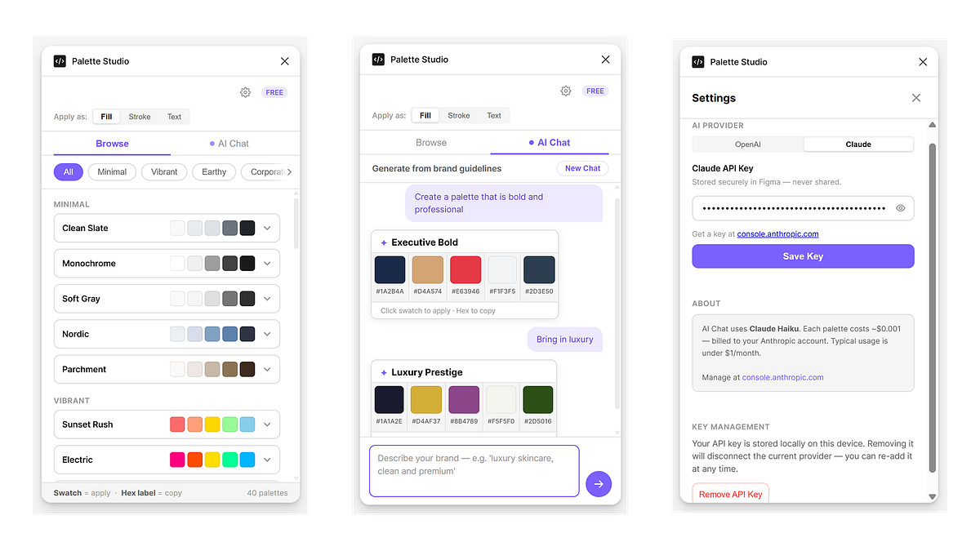Open settings gear in Browse panel
Screen dimensions: 980x551
[245, 92]
